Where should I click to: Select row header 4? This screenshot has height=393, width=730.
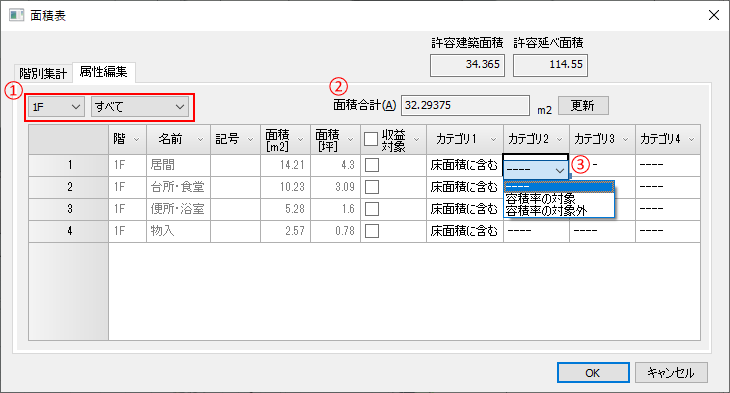68,231
